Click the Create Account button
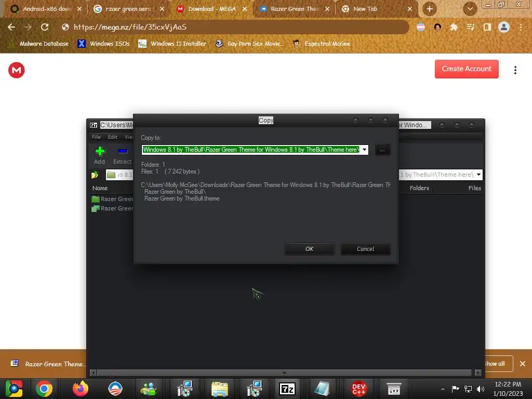The height and width of the screenshot is (399, 532). [467, 69]
